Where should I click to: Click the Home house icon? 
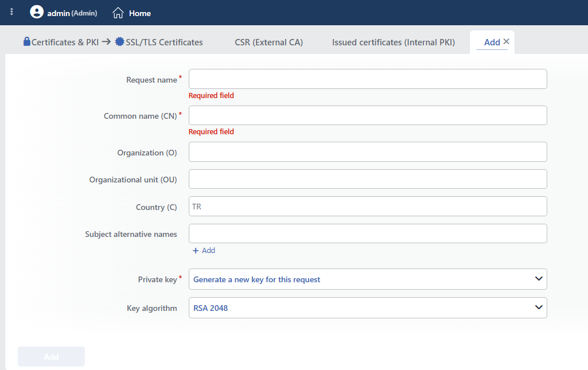[x=118, y=13]
